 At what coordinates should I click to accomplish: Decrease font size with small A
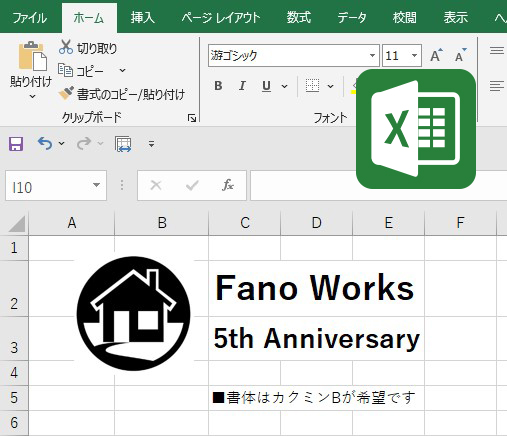tap(461, 55)
